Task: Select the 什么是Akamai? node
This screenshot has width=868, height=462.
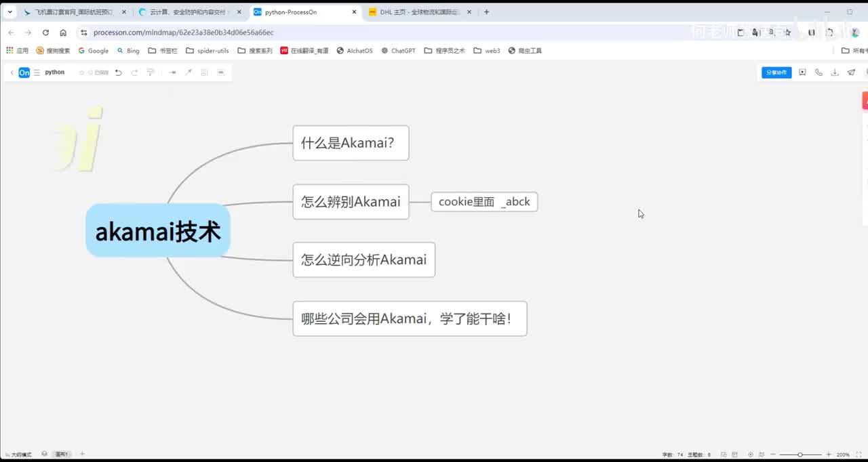Action: click(351, 143)
